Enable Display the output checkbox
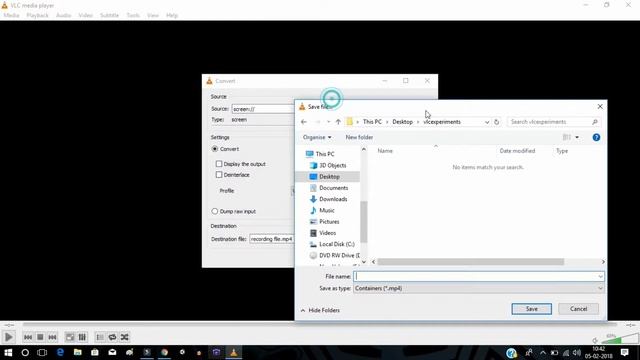640x360 pixels. click(219, 164)
